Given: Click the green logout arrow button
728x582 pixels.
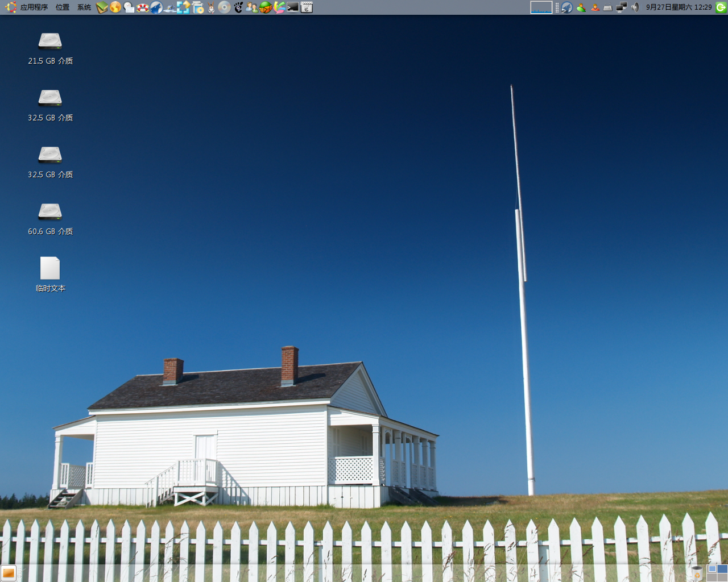Looking at the screenshot, I should pos(721,7).
